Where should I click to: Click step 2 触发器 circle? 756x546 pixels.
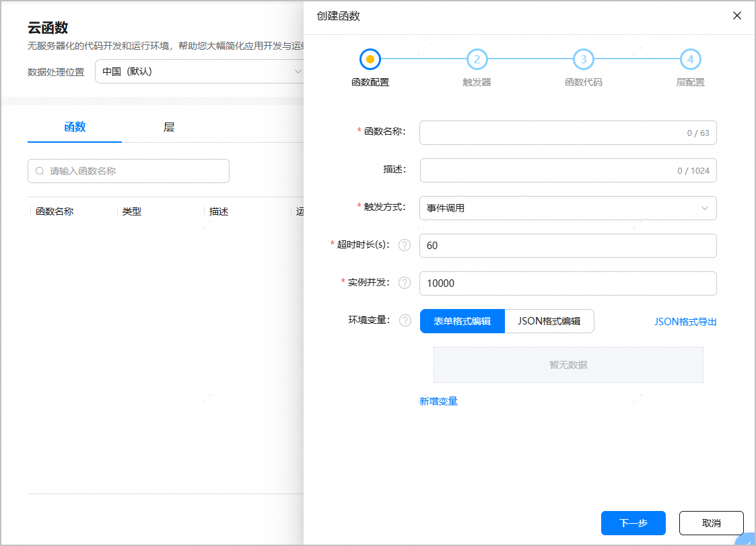477,59
